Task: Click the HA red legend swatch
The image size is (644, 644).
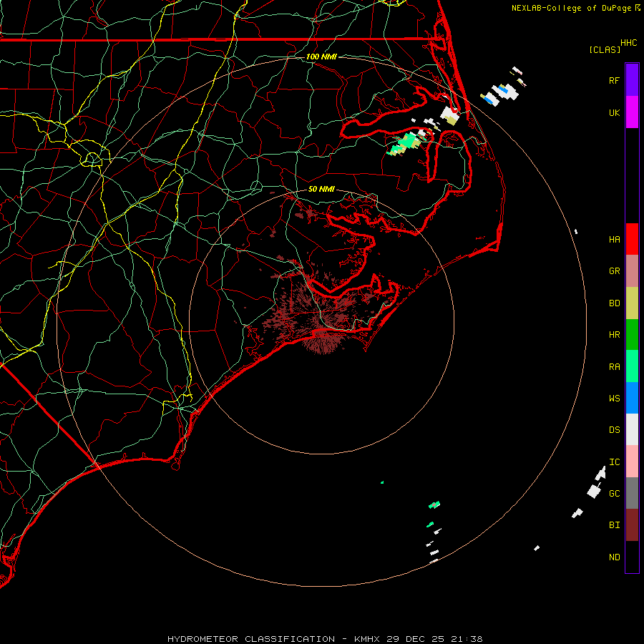Action: pos(632,239)
